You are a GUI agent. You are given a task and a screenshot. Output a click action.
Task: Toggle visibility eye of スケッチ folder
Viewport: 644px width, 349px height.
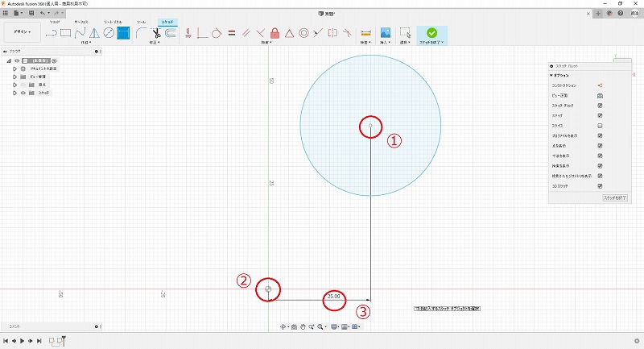point(23,93)
